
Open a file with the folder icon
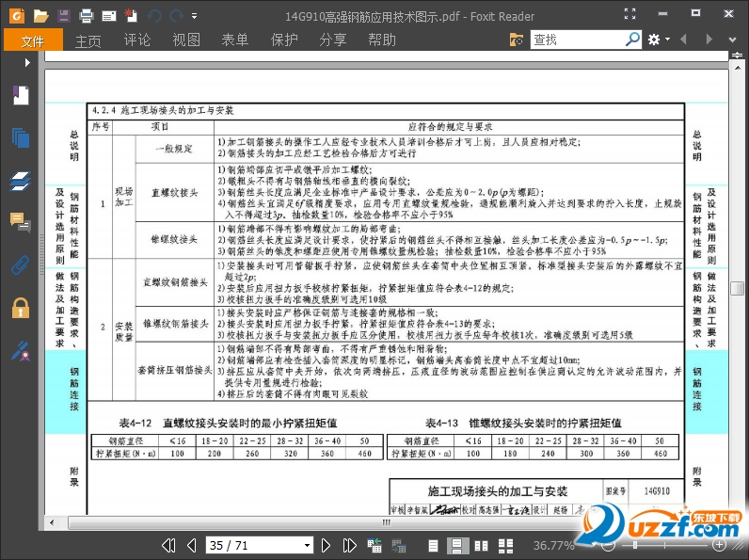click(41, 16)
